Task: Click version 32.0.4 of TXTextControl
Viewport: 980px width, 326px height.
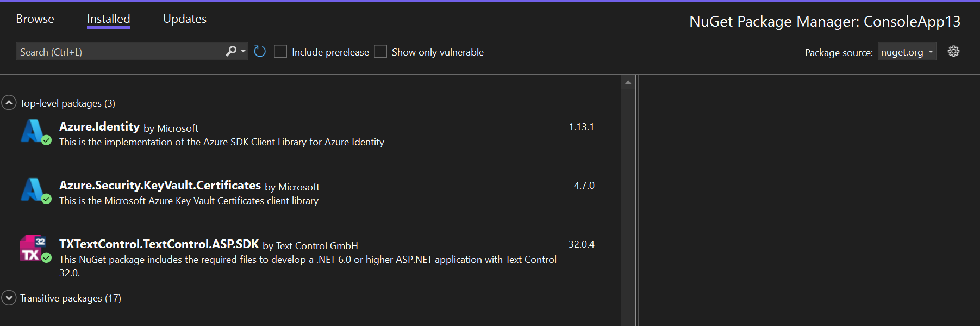Action: click(x=581, y=244)
